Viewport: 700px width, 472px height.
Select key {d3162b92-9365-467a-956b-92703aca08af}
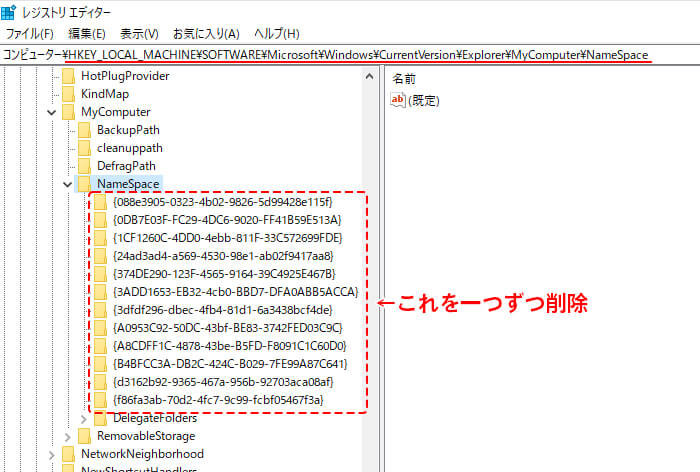pos(223,382)
